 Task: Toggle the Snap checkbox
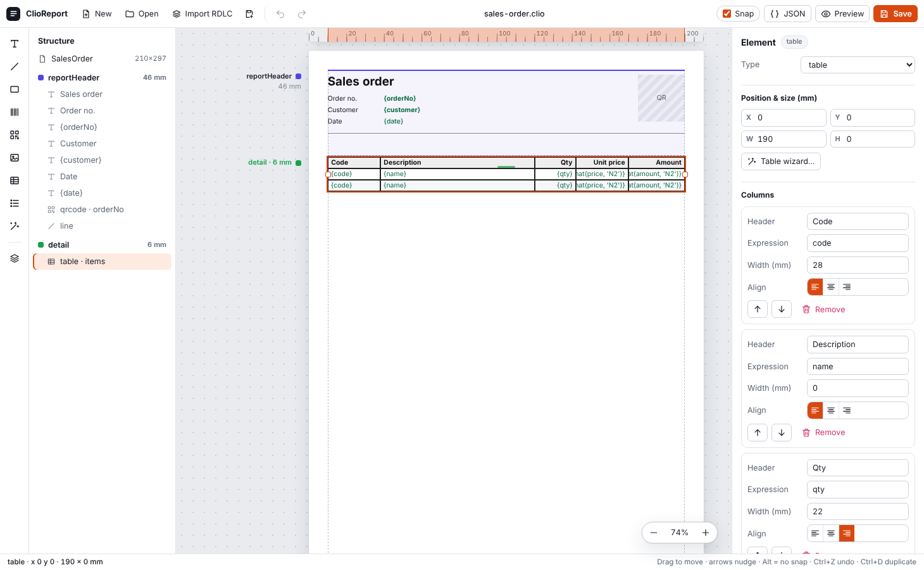(x=727, y=14)
